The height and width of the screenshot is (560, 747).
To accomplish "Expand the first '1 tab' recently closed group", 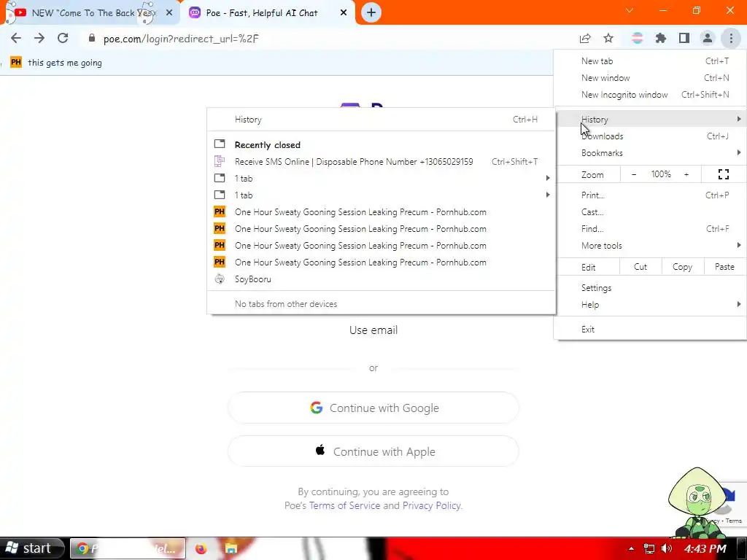I will pyautogui.click(x=381, y=178).
